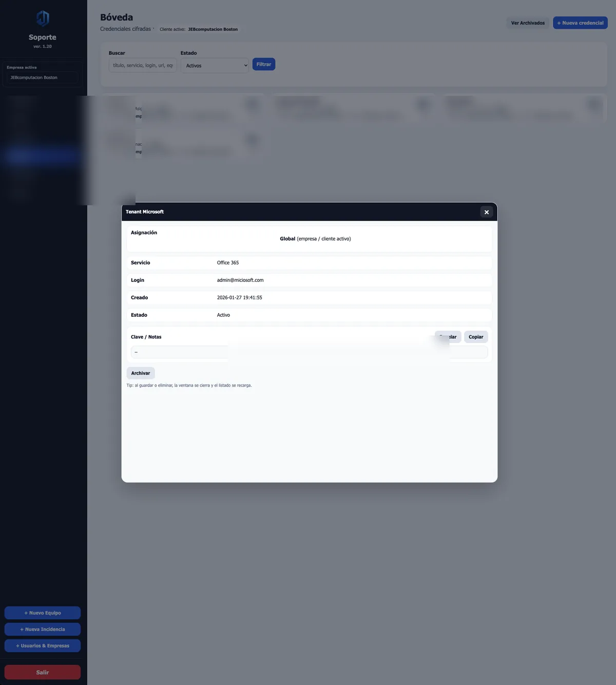Screen dimensions: 616x685
Task: Open Ver Archivados
Action: (x=528, y=23)
